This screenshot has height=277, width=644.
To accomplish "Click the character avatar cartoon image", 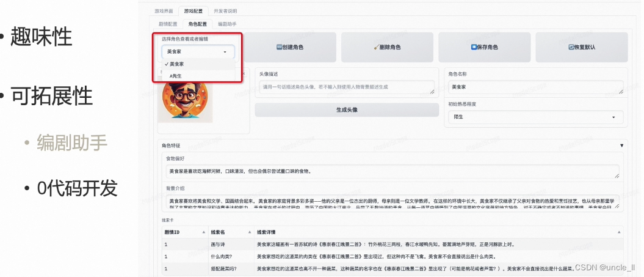I will pos(185,101).
